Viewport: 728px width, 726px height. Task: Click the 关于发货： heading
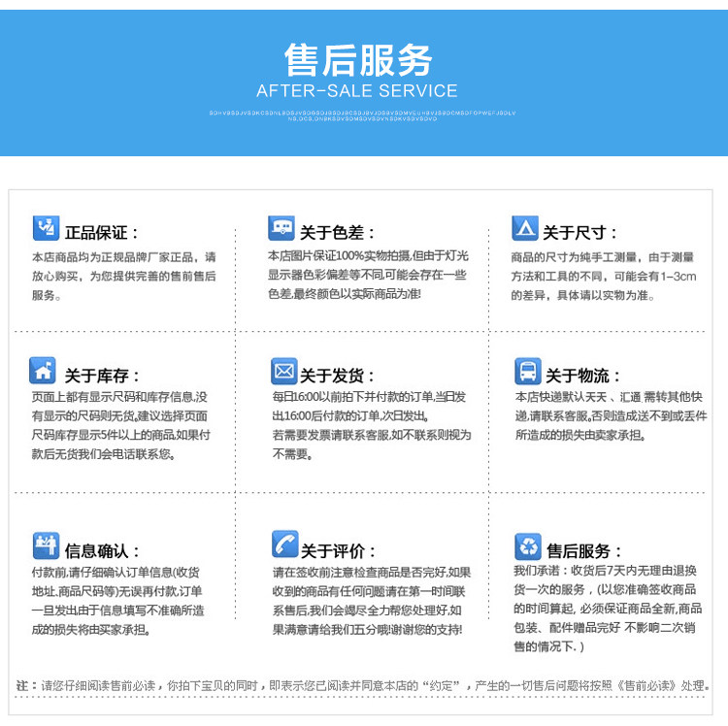[337, 376]
